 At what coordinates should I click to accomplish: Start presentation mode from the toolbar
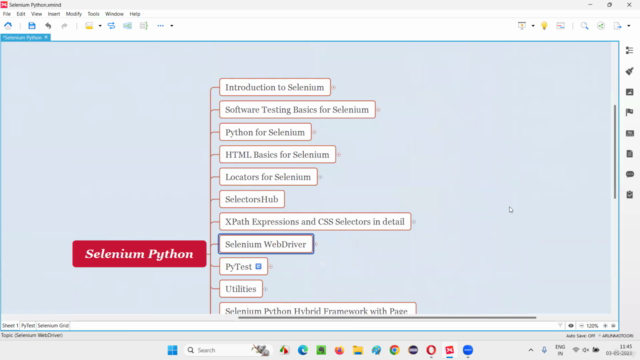(x=522, y=26)
